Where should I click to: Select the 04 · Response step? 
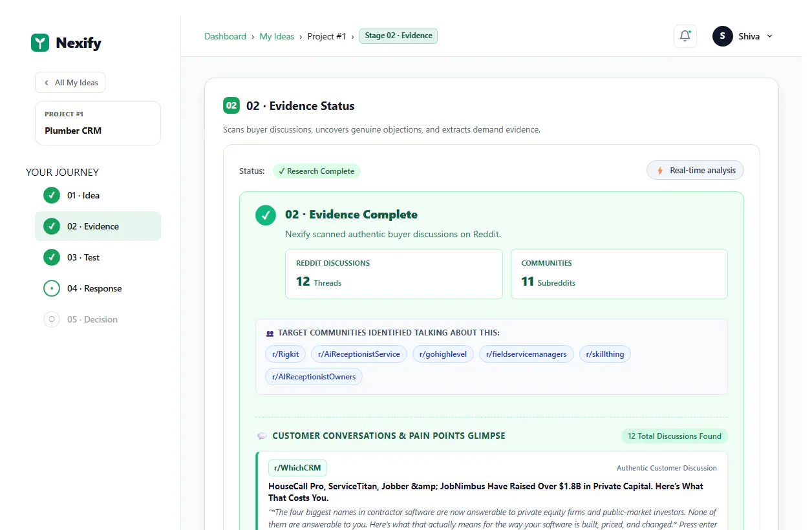coord(98,288)
